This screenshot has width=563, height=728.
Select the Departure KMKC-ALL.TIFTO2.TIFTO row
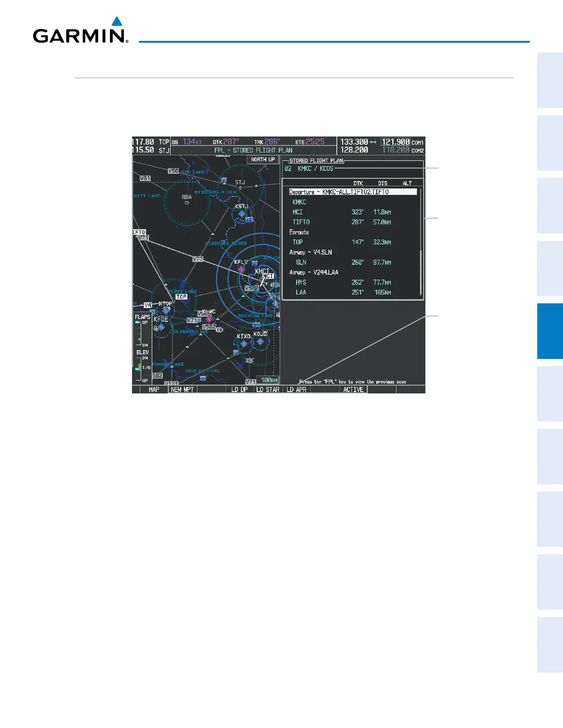coord(353,192)
